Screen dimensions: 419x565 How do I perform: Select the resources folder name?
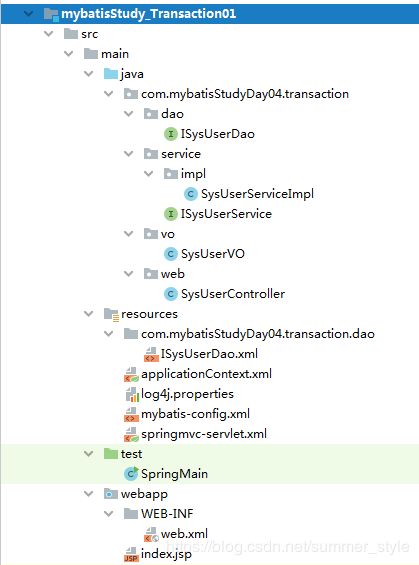tap(149, 314)
